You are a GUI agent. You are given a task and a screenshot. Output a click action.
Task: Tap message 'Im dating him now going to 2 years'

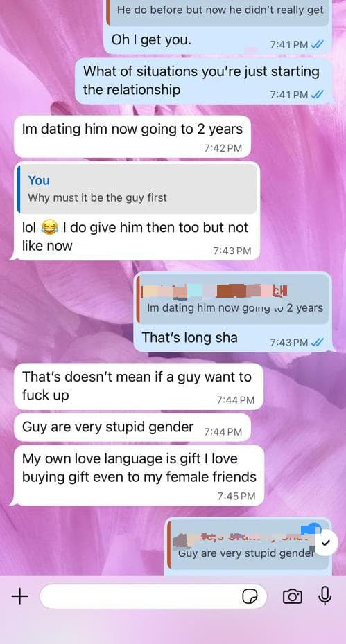(x=132, y=137)
